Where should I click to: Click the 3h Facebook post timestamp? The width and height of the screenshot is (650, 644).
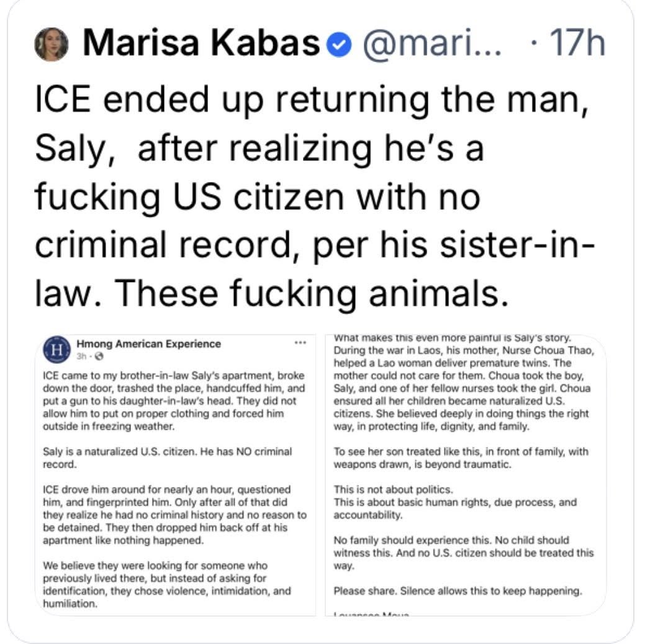pos(81,357)
